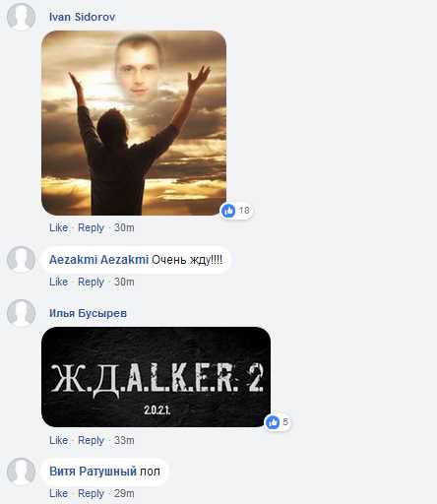Open the raised-arms sunset photo

(x=134, y=123)
